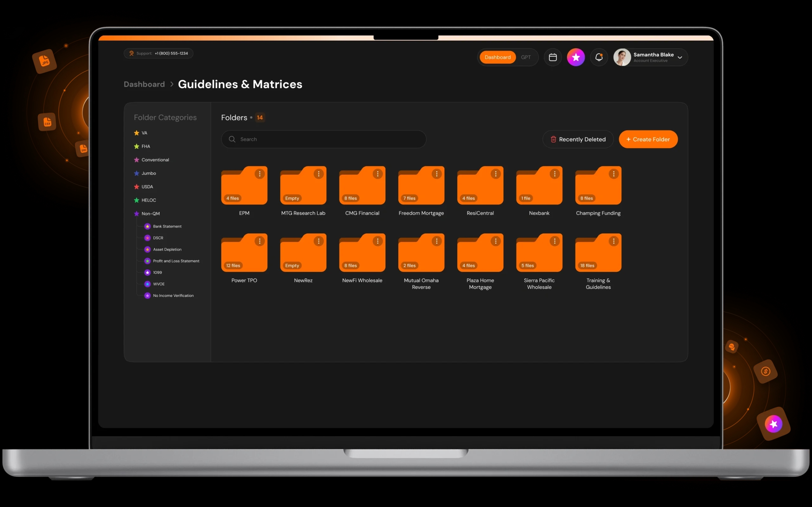Open the notifications bell icon
This screenshot has height=507, width=812.
(x=599, y=57)
